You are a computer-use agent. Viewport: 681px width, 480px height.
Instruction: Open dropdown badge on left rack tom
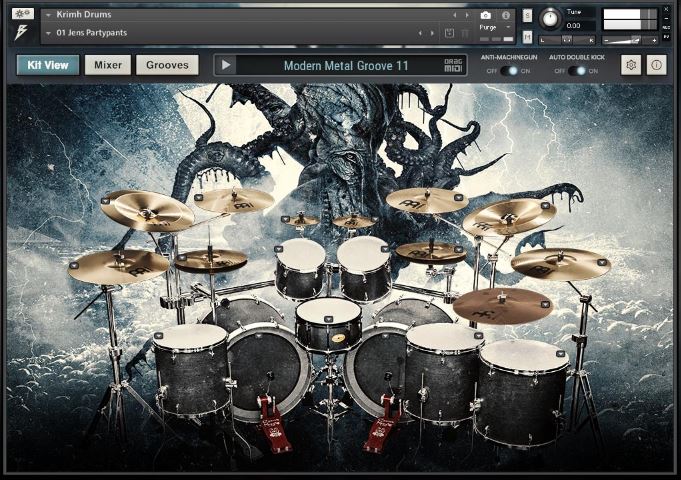click(x=278, y=249)
